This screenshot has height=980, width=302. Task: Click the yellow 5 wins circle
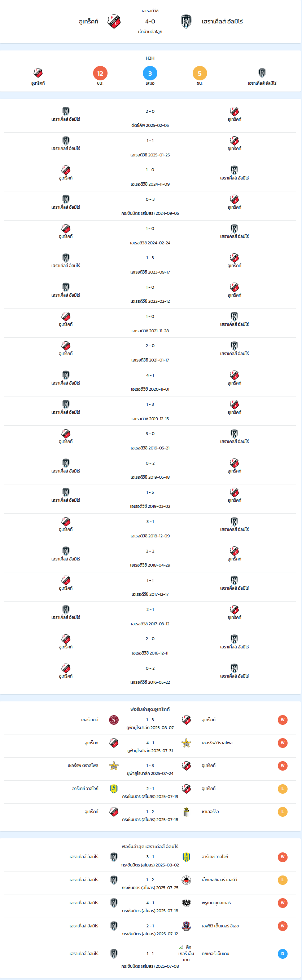click(x=200, y=74)
